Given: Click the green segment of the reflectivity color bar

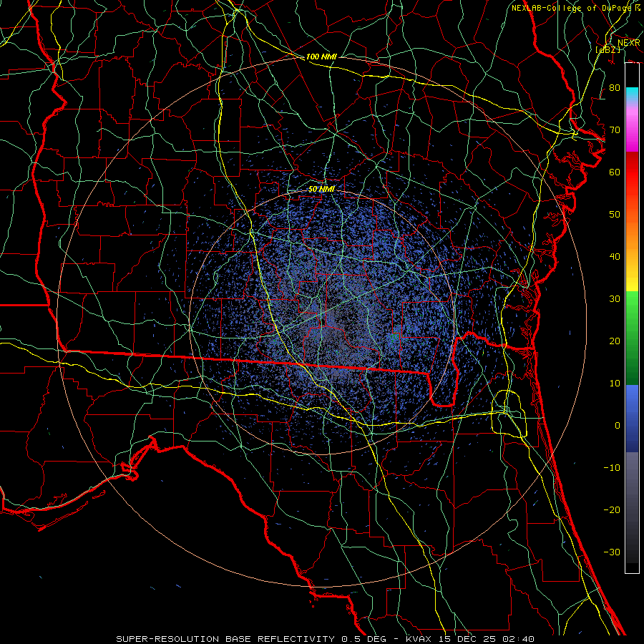Looking at the screenshot, I should (x=632, y=338).
